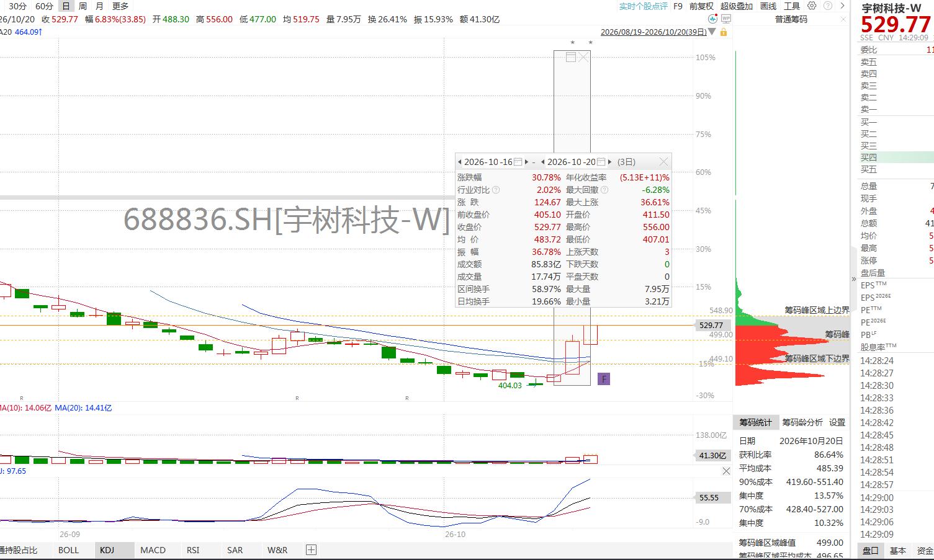Step end date forward one day
This screenshot has height=560, width=934.
[x=609, y=162]
